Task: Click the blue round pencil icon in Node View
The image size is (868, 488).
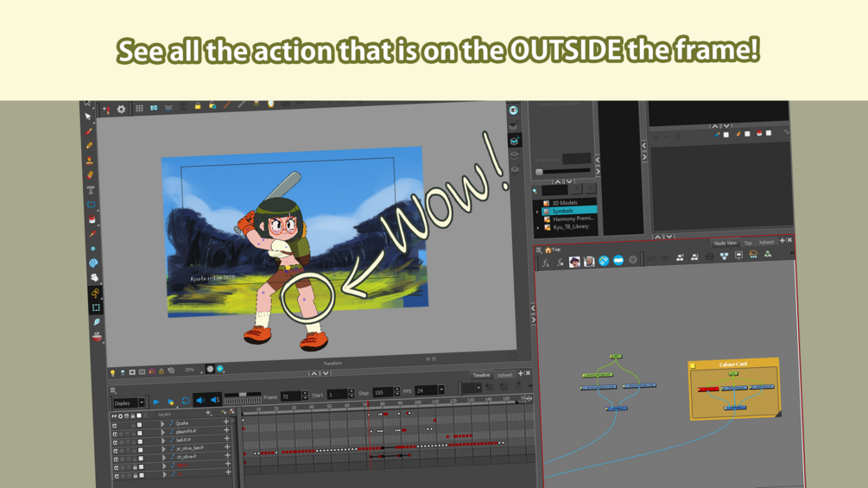Action: (604, 261)
